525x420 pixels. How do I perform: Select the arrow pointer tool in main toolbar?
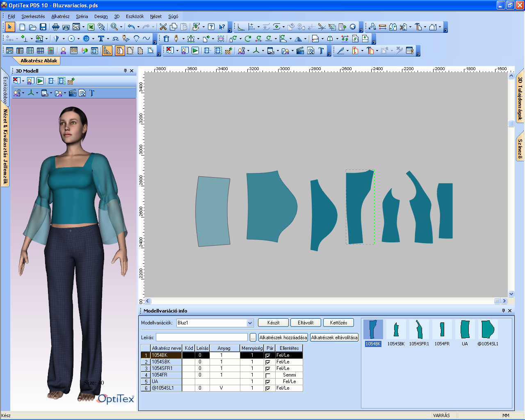pos(10,27)
